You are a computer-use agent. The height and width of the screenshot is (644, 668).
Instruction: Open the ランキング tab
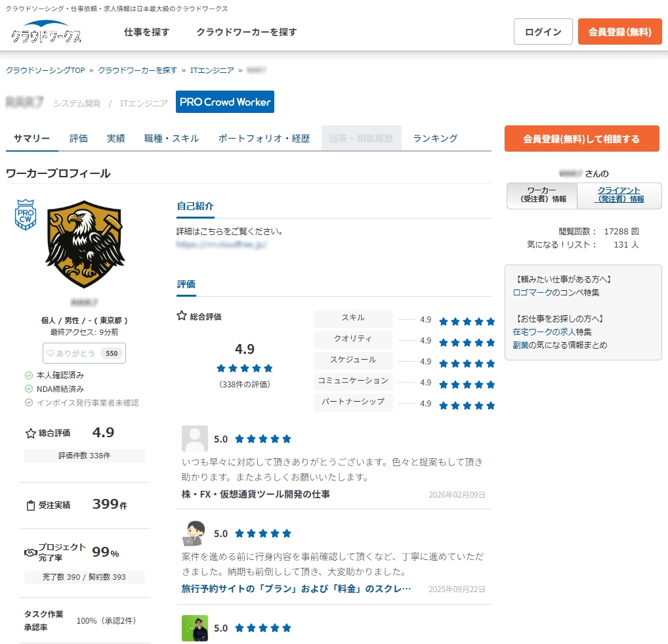436,139
